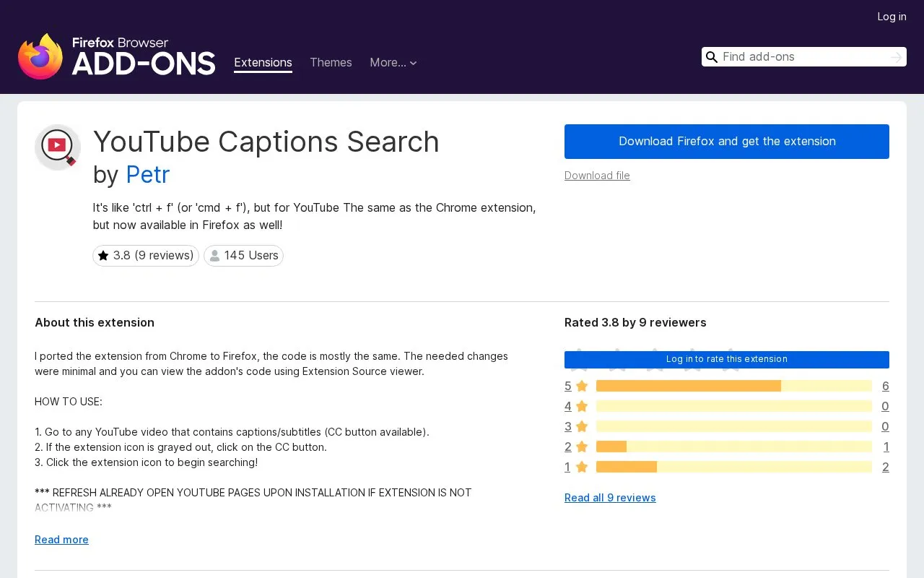The image size is (924, 578).
Task: Click the 3.8 (9 reviews) rating badge
Action: 146,256
